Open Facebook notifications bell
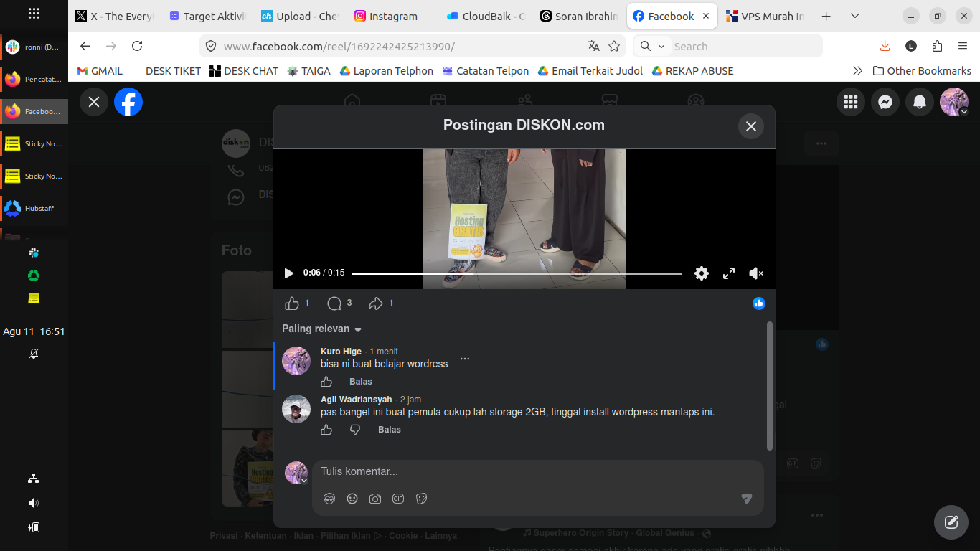The height and width of the screenshot is (551, 980). tap(920, 102)
